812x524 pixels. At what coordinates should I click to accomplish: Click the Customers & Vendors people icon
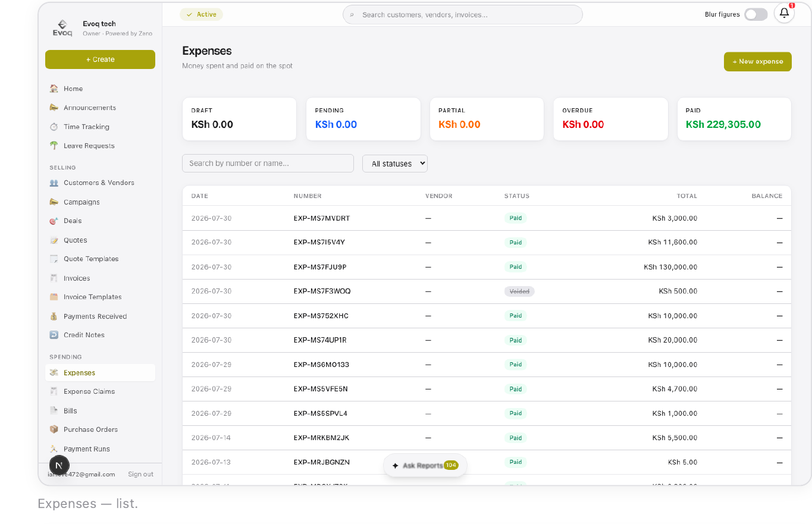pyautogui.click(x=54, y=183)
